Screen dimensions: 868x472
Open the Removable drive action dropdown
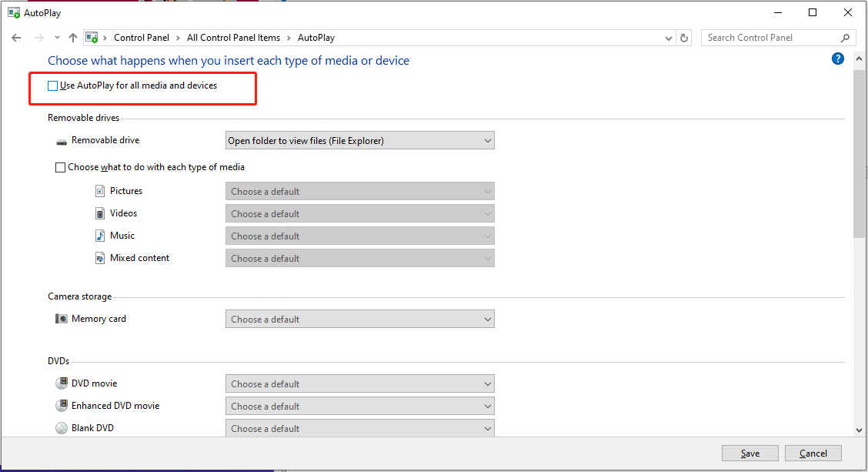359,141
